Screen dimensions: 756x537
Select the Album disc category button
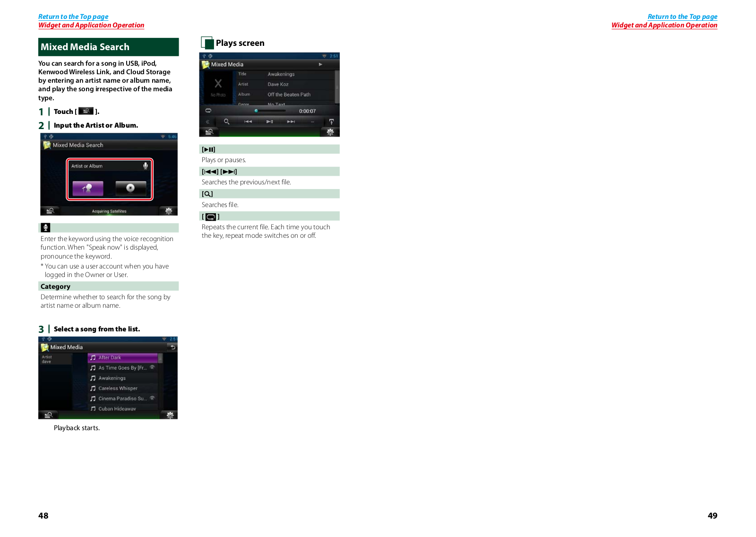130,188
